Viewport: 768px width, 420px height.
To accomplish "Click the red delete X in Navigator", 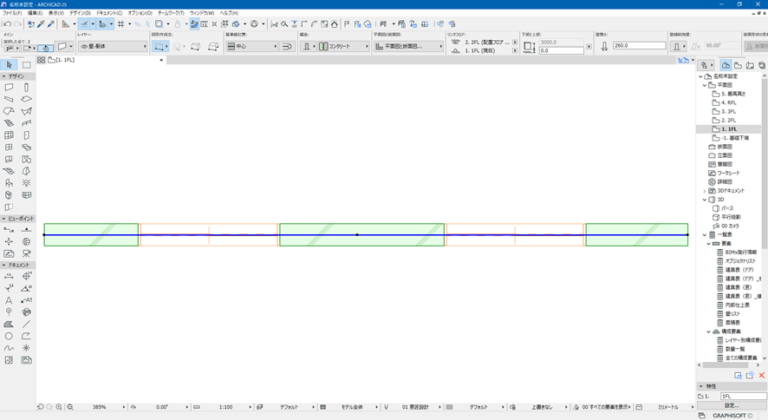I will (762, 375).
